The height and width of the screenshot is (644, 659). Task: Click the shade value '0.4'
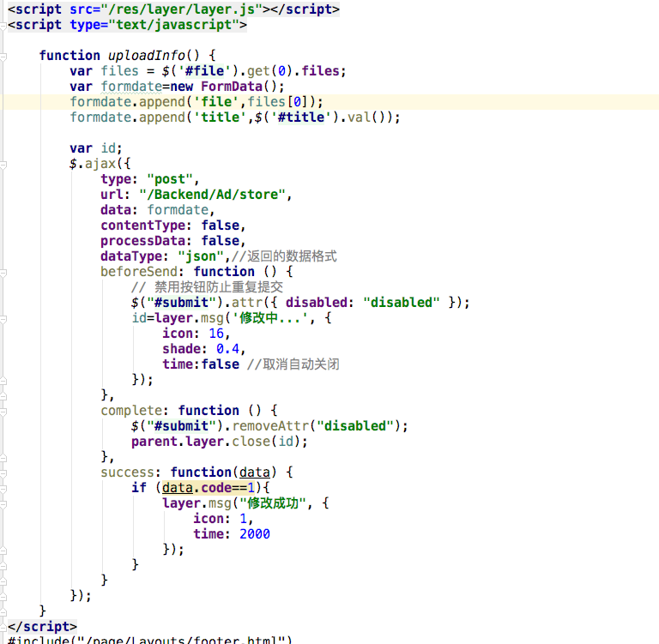[227, 349]
